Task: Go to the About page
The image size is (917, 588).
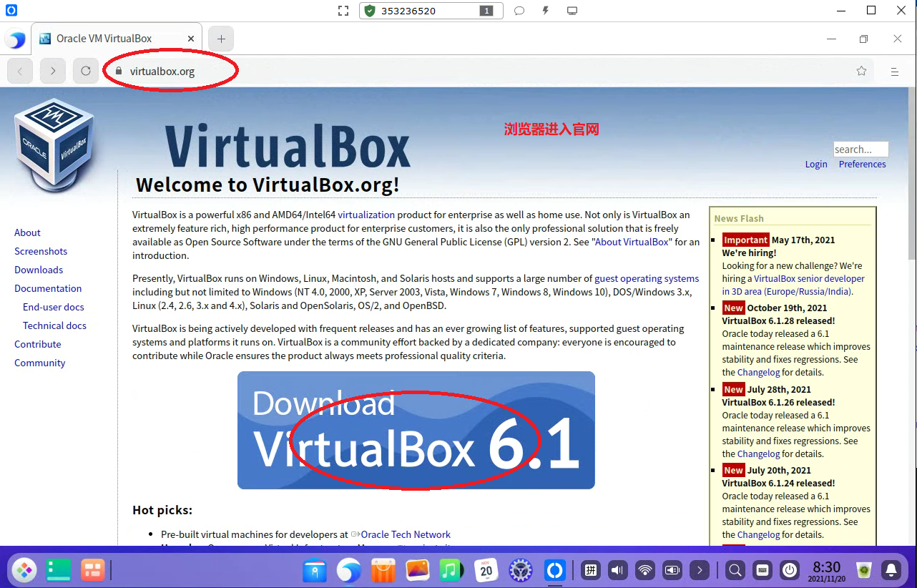Action: click(x=27, y=232)
